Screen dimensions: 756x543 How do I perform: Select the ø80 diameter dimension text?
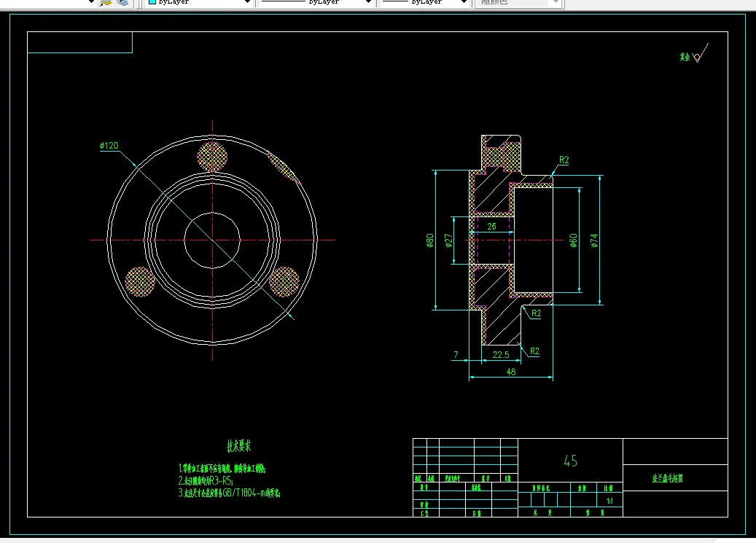[429, 240]
